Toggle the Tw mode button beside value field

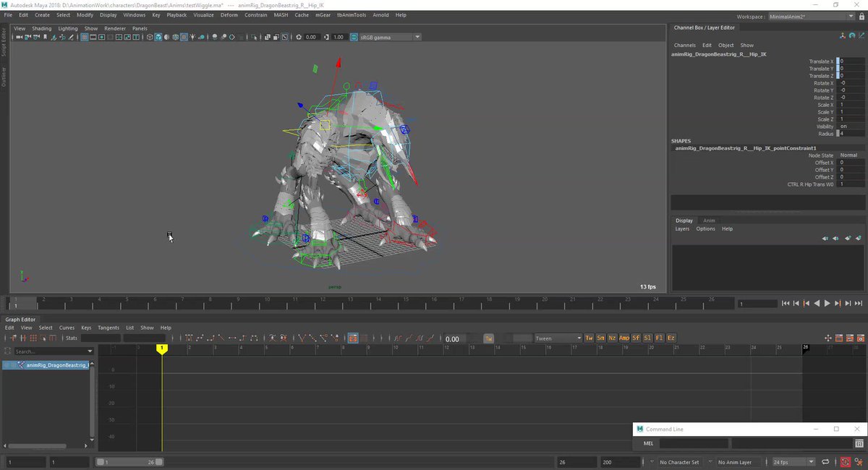[x=489, y=338]
